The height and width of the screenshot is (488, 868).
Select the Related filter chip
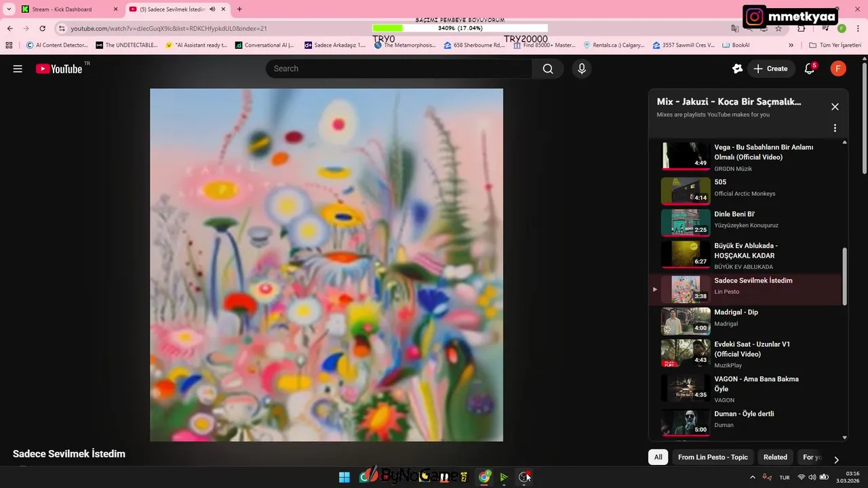tap(775, 457)
